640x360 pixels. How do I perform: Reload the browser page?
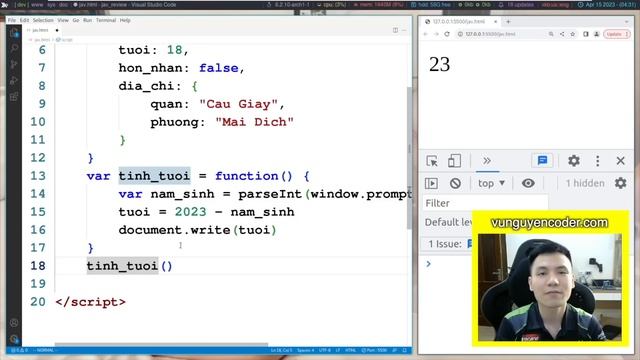point(447,34)
